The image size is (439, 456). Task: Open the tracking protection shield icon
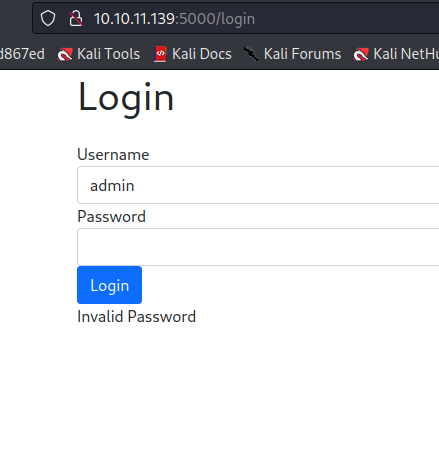point(48,18)
